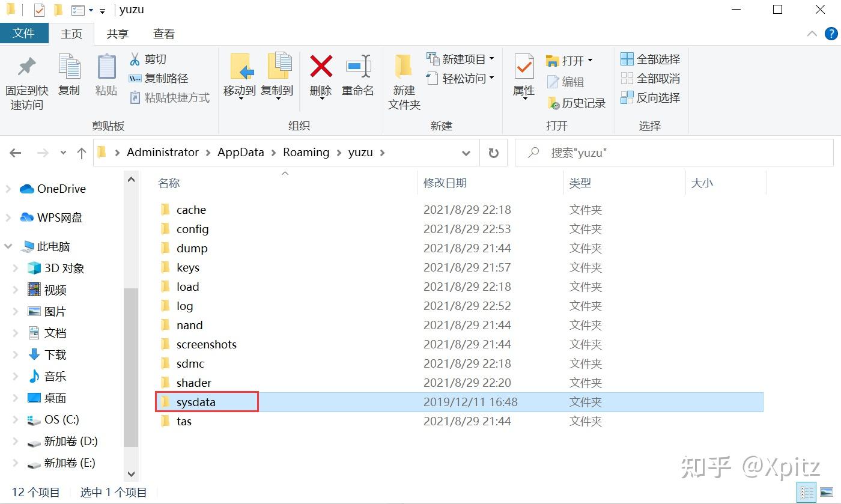Click the Rename (重命名) icon
Screen dimensions: 841x504
coord(358,66)
